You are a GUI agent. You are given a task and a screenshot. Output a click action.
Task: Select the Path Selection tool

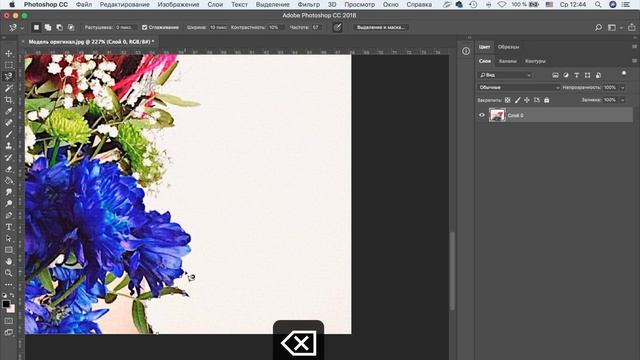pyautogui.click(x=9, y=238)
